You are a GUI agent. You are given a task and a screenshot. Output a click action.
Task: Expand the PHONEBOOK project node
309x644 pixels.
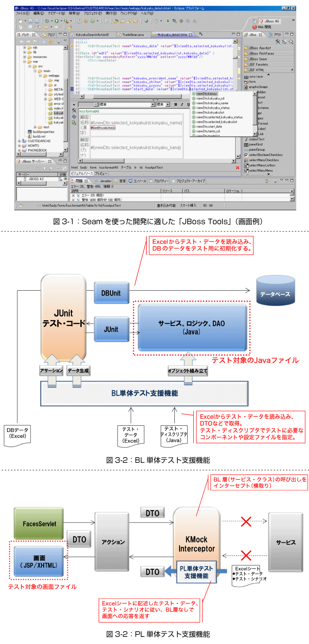[x=19, y=151]
